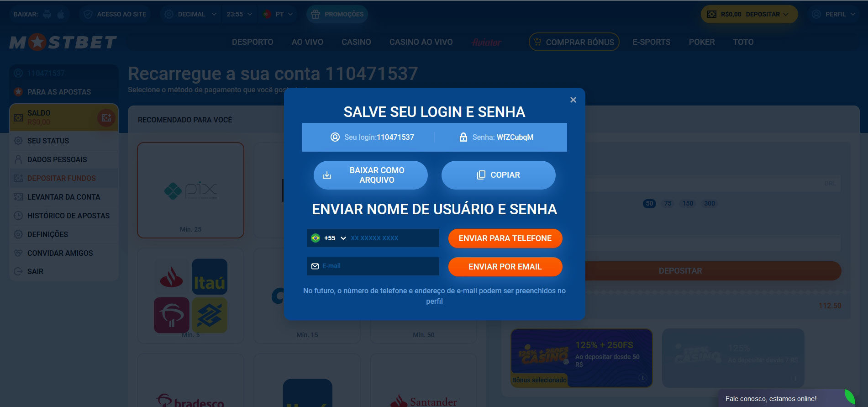Image resolution: width=868 pixels, height=407 pixels.
Task: Open the R$0,00 Depositar dropdown
Action: click(x=749, y=14)
